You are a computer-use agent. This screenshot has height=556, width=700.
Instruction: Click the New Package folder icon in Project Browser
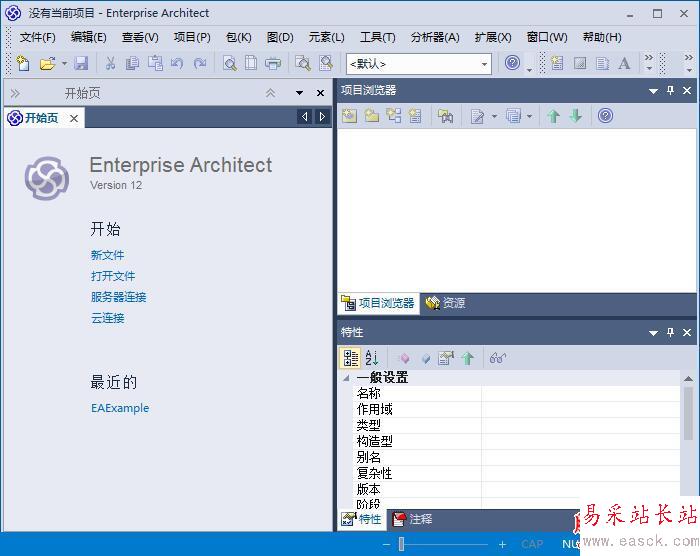pyautogui.click(x=371, y=116)
